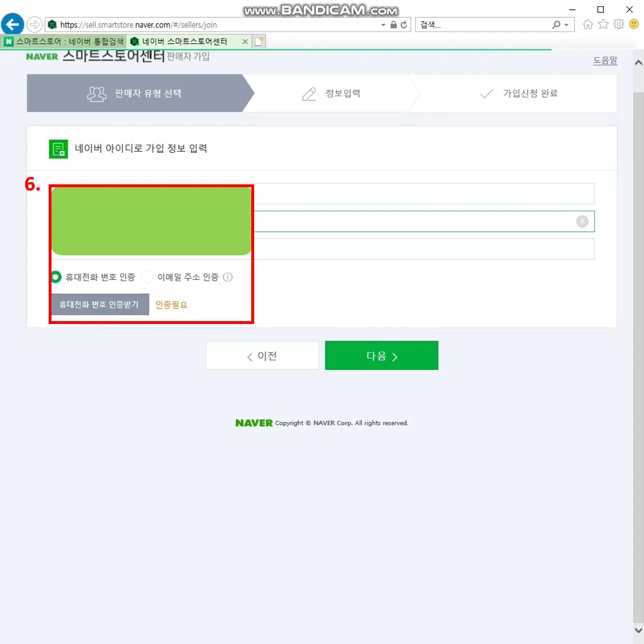
Task: Select the 판매자 유형 선택 step
Action: pos(140,93)
